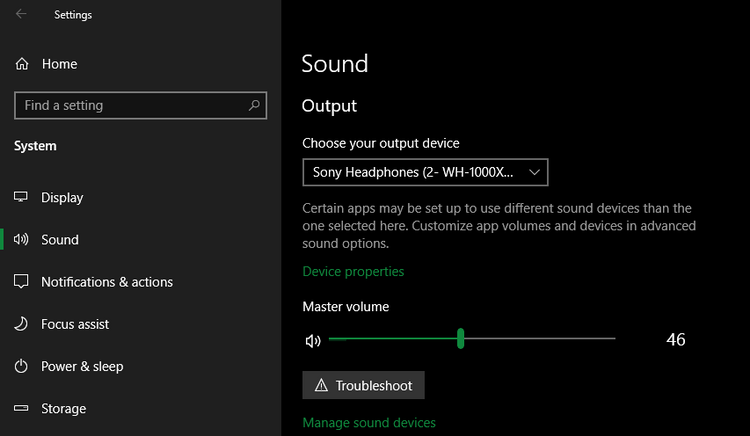
Task: Open the Power & sleep page
Action: [82, 366]
